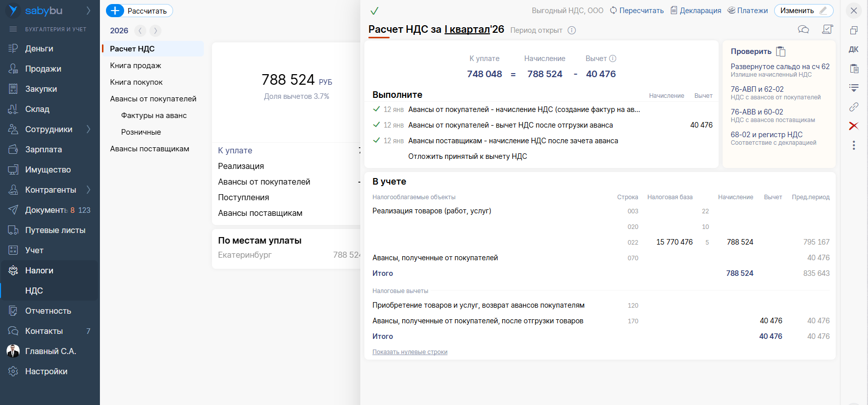Click info icon next to Вычет
The image size is (868, 405).
613,59
